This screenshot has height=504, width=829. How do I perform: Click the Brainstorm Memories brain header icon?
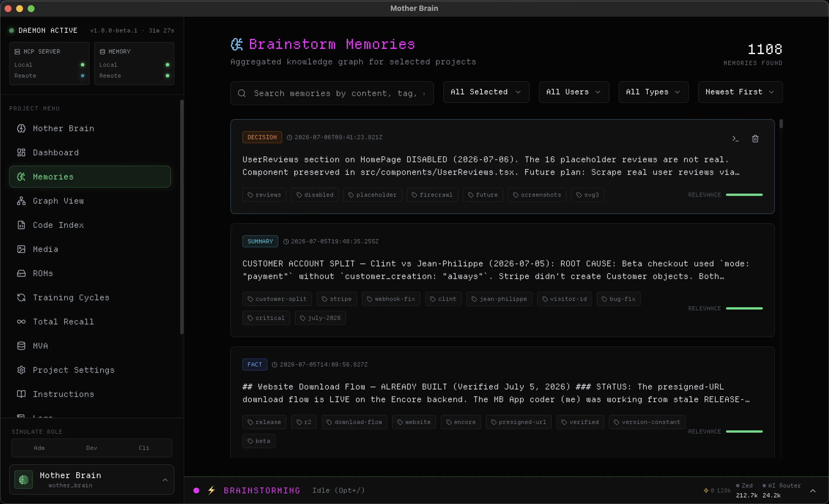coord(237,44)
